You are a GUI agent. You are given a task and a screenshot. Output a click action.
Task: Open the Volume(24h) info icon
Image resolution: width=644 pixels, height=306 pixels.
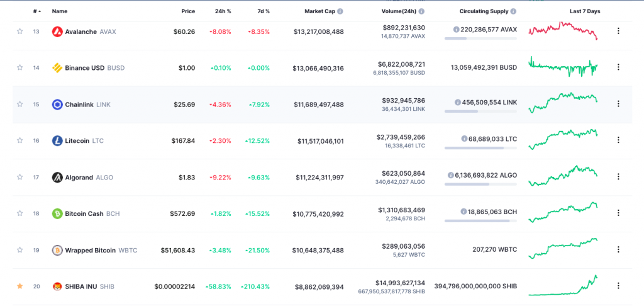click(421, 11)
